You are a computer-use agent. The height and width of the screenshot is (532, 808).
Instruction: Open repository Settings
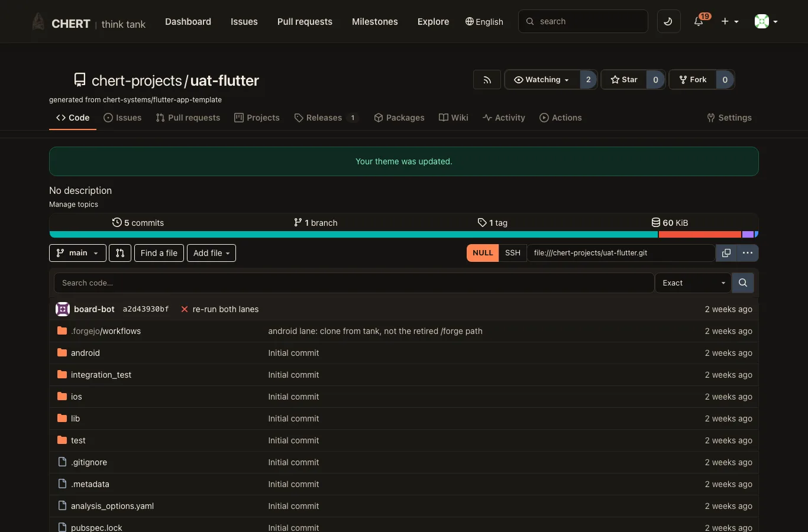coord(729,118)
